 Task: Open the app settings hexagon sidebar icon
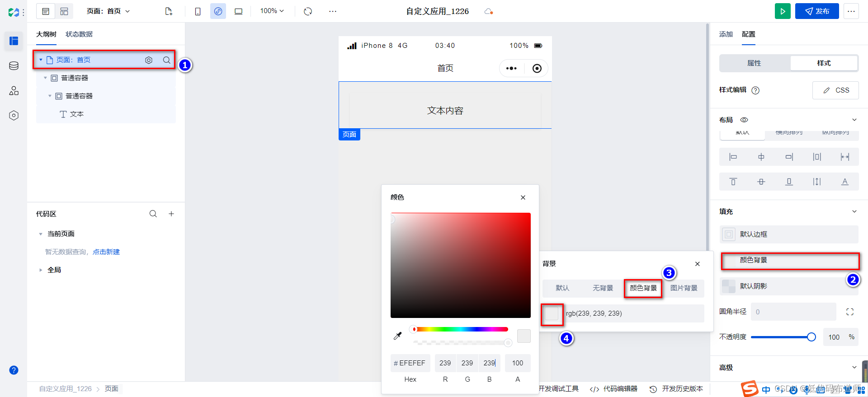[14, 116]
